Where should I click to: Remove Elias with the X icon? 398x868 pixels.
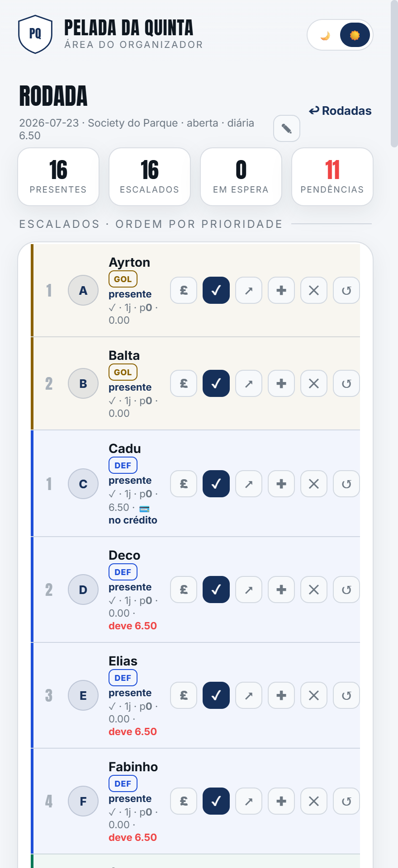click(314, 695)
